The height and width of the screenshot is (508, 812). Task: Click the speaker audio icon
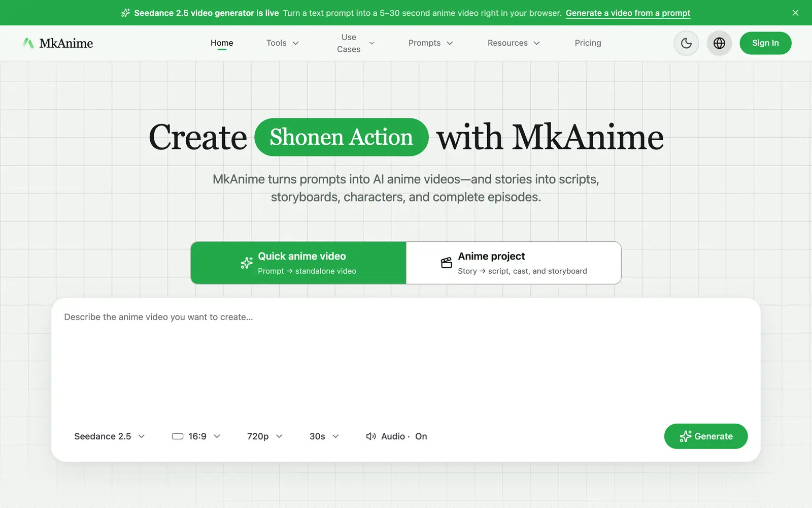[x=371, y=436]
